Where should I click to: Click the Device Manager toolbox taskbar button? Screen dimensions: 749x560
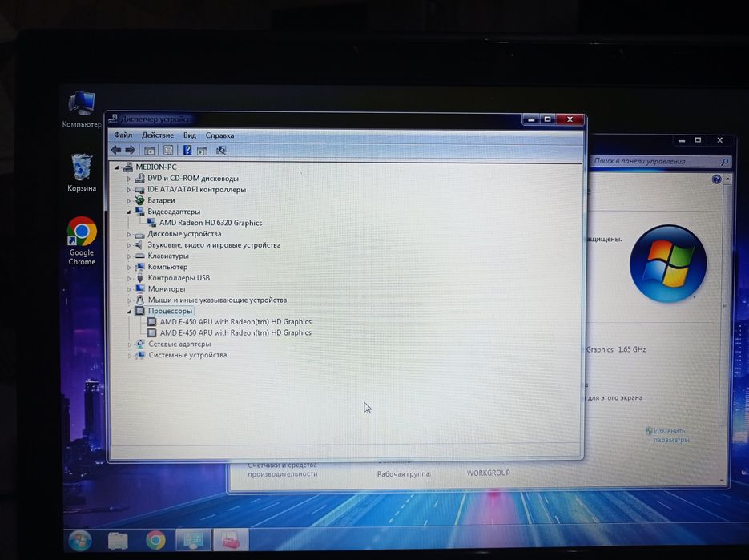tap(231, 540)
